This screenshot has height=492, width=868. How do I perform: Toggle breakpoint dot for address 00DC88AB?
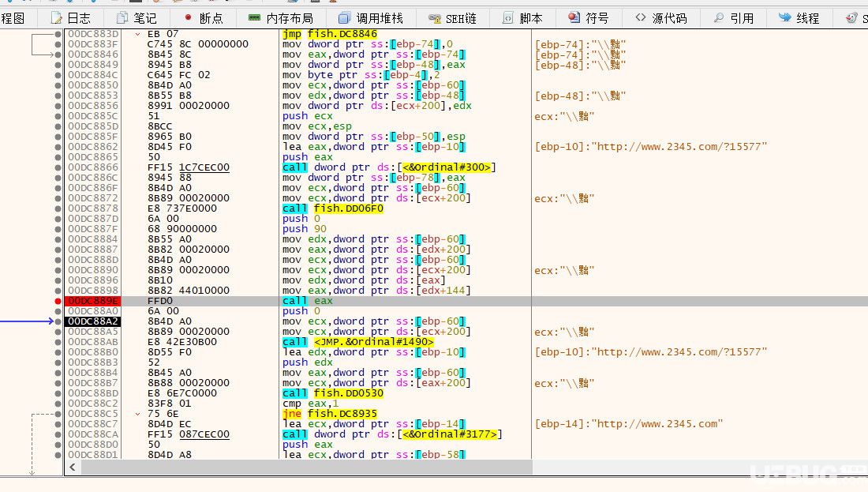coord(58,342)
